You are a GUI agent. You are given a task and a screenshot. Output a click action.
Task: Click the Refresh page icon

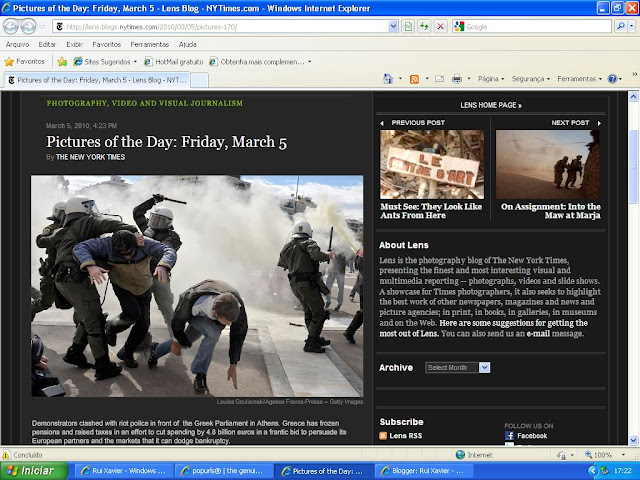[x=424, y=27]
